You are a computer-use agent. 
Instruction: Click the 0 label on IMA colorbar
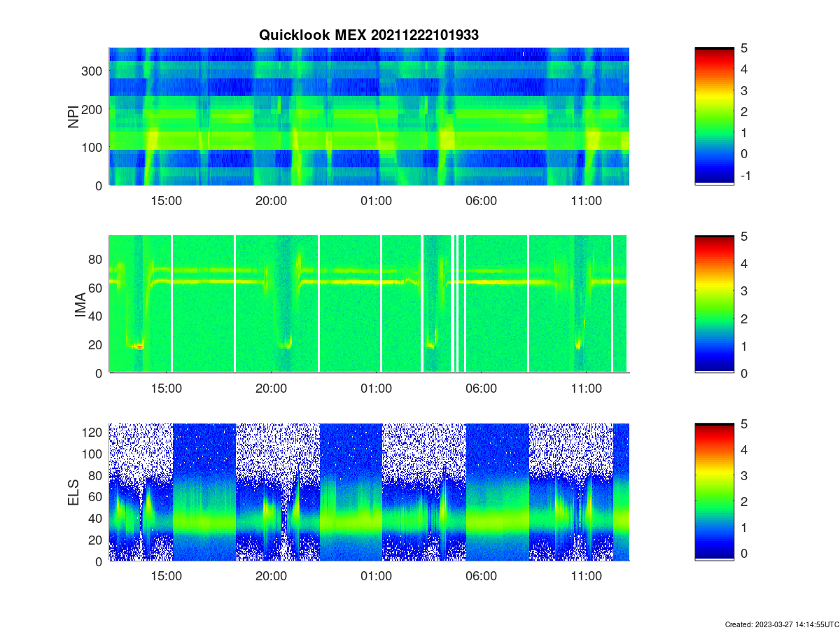point(744,373)
